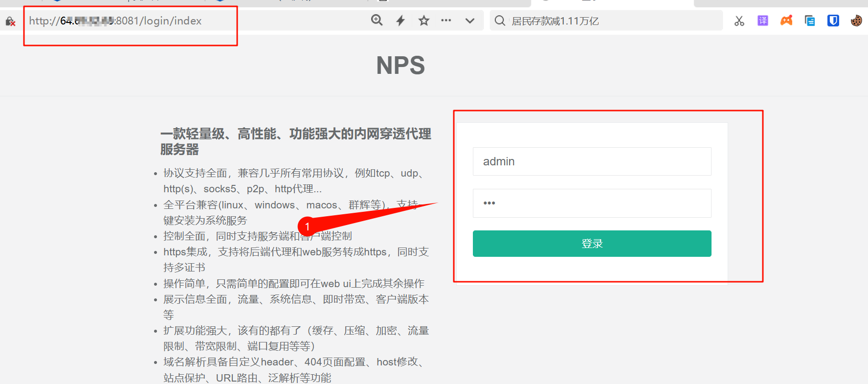
Task: Click the insecure connection lock icon
Action: [x=10, y=21]
